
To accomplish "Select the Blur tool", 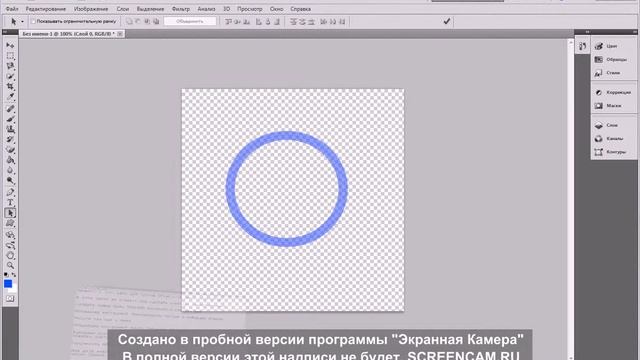I will click(10, 170).
